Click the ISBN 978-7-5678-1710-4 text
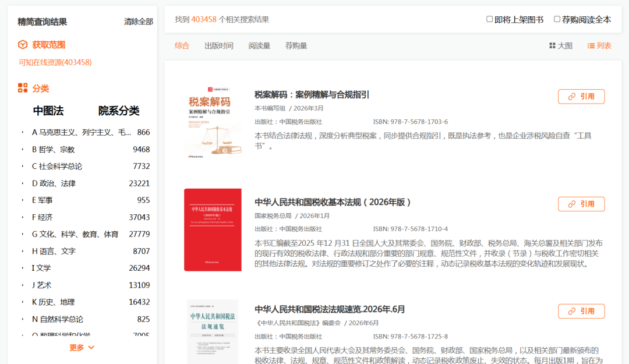 pyautogui.click(x=411, y=229)
